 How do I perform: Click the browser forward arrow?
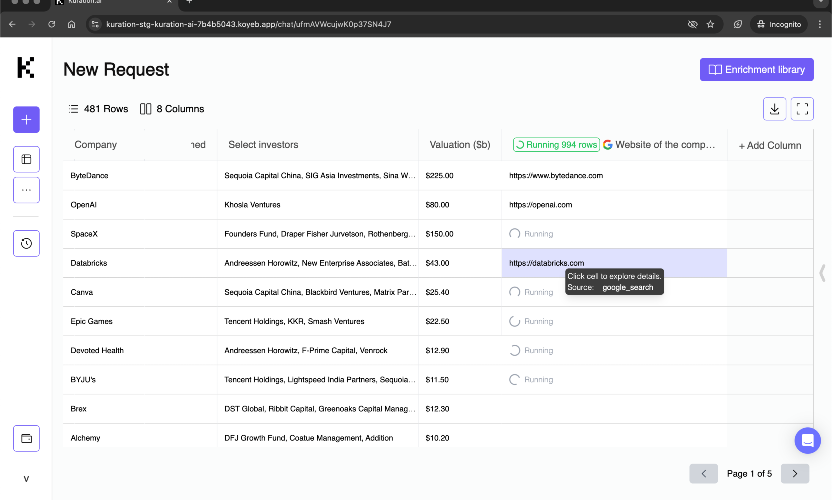[x=32, y=24]
